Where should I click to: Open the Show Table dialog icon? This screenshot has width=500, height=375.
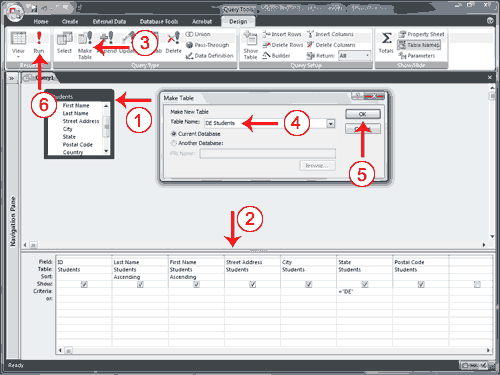(x=250, y=45)
